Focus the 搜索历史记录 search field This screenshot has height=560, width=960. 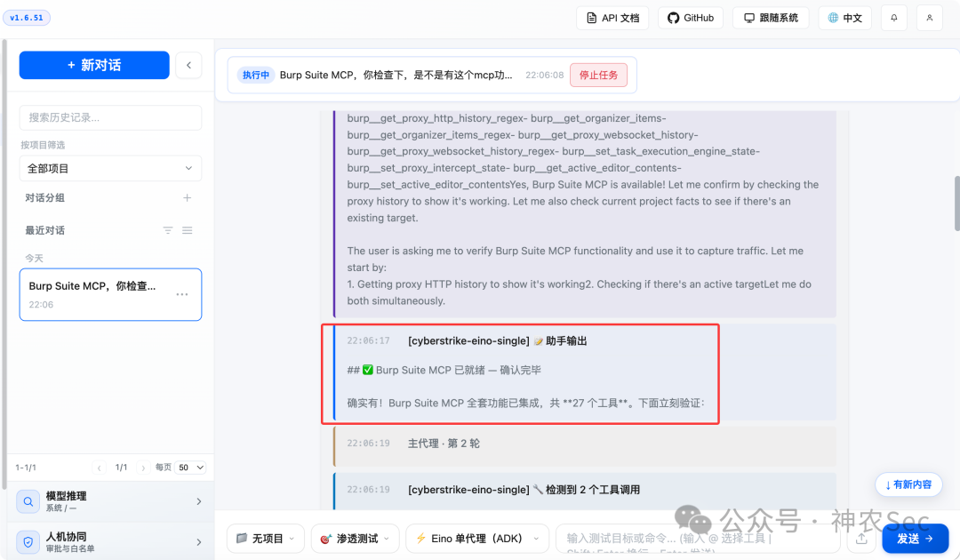point(110,117)
